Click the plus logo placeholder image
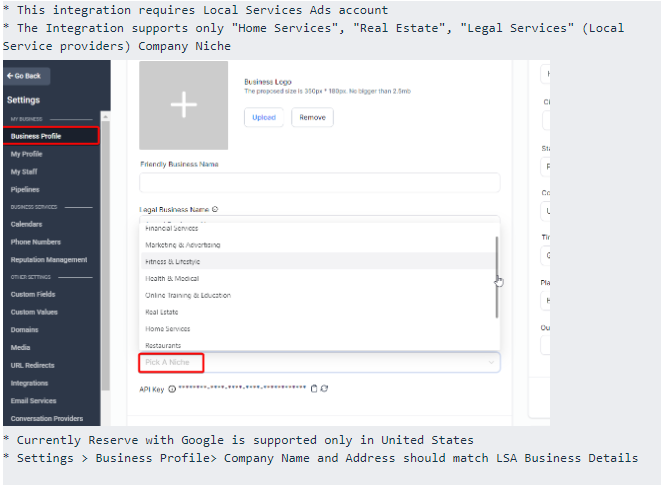Screen dimensions: 665x499 pos(183,106)
